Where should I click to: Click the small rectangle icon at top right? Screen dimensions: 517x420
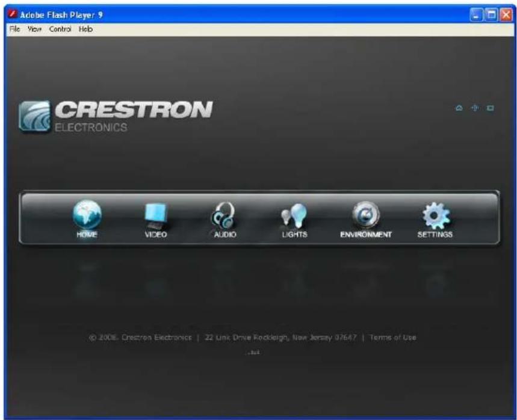click(491, 108)
